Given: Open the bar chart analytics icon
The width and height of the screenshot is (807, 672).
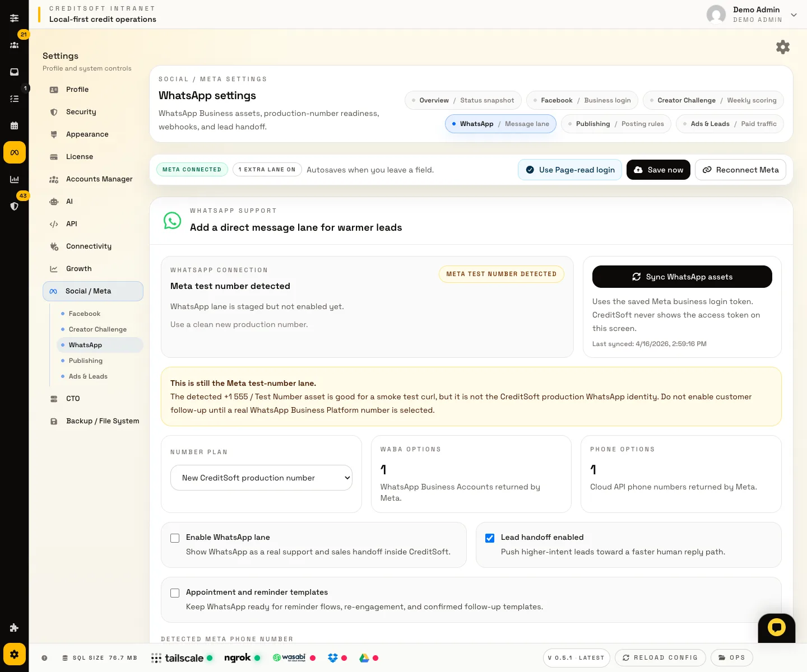Looking at the screenshot, I should (15, 179).
